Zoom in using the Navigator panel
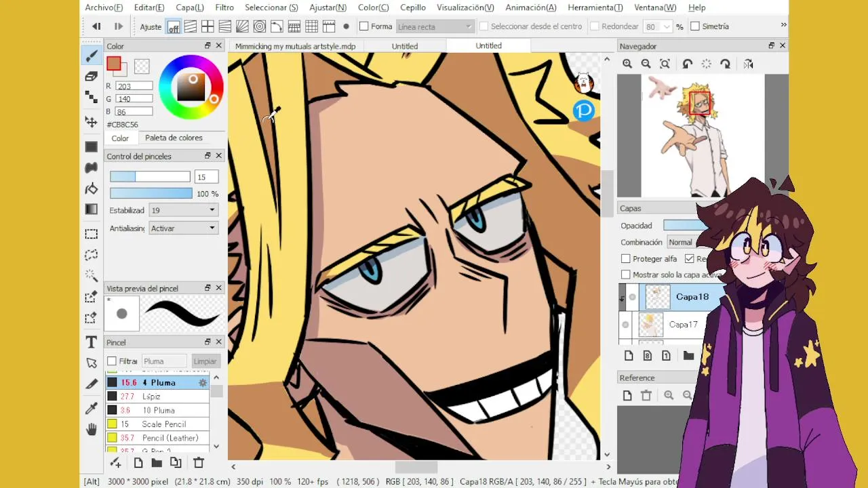The height and width of the screenshot is (488, 868). pyautogui.click(x=627, y=64)
